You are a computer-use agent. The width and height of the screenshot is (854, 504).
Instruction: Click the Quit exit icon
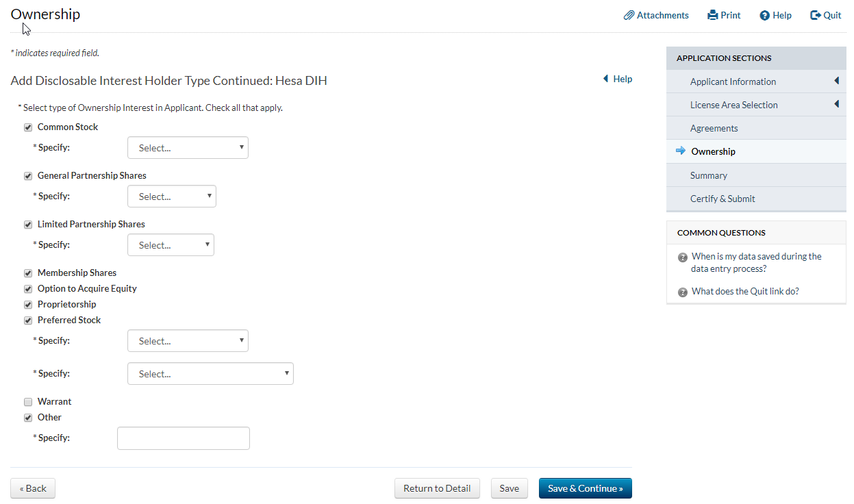tap(816, 15)
